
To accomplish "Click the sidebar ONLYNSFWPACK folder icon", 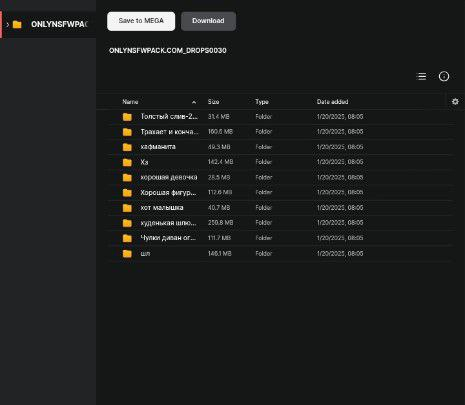I will click(17, 24).
